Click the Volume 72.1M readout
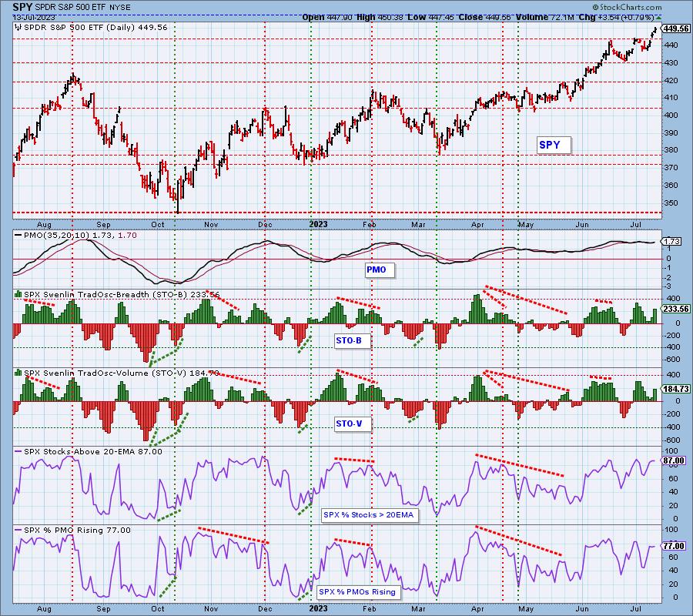This screenshot has width=693, height=616. (x=544, y=17)
